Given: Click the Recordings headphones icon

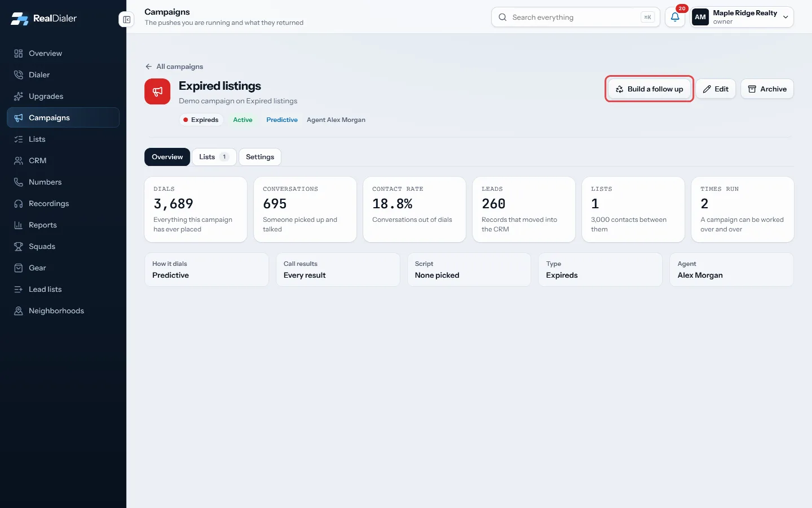Looking at the screenshot, I should pyautogui.click(x=19, y=203).
